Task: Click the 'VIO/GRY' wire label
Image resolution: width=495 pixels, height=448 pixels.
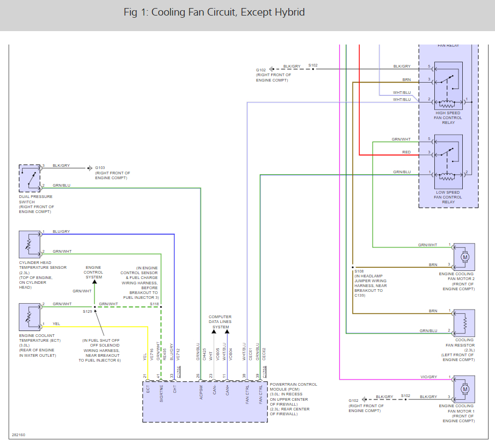Action: coord(429,377)
